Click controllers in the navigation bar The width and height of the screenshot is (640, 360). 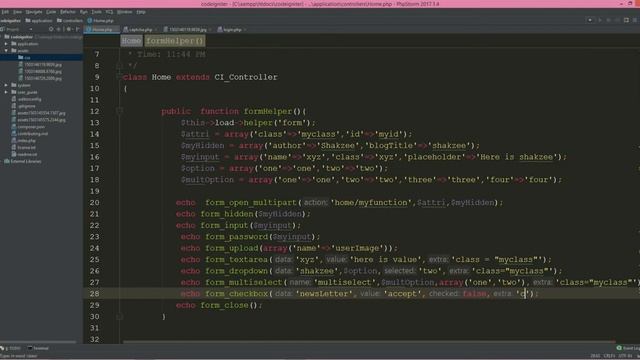pyautogui.click(x=70, y=20)
